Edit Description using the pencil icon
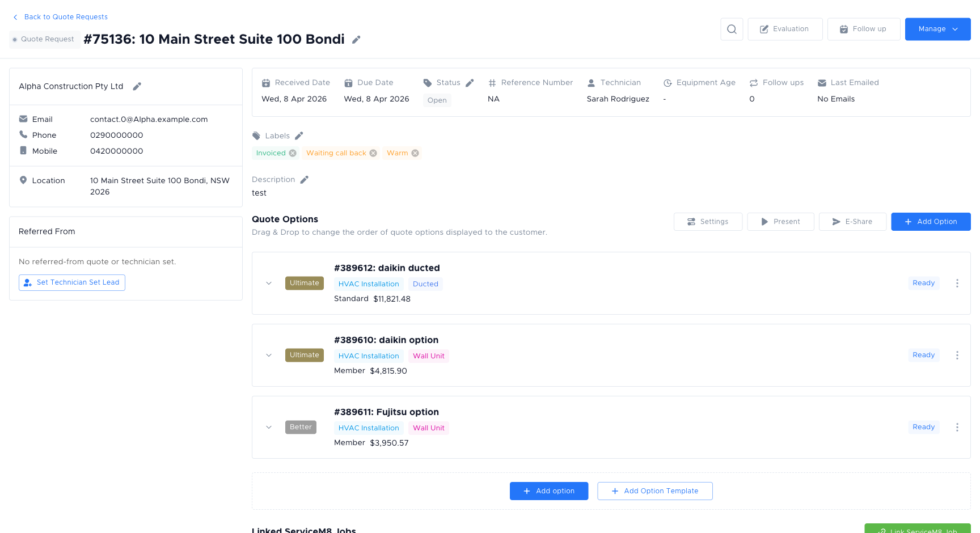980x533 pixels. click(x=304, y=180)
